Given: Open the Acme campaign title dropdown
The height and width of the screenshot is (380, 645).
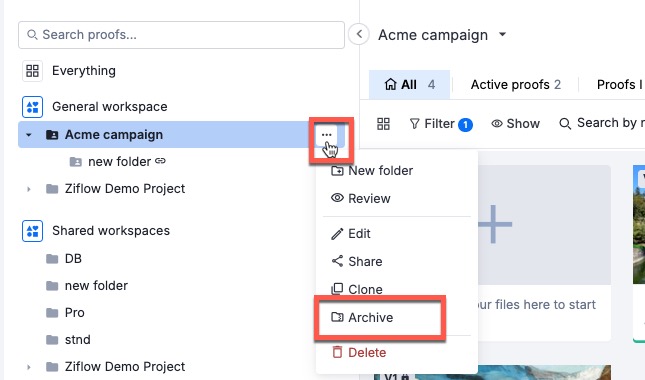Looking at the screenshot, I should coord(502,35).
